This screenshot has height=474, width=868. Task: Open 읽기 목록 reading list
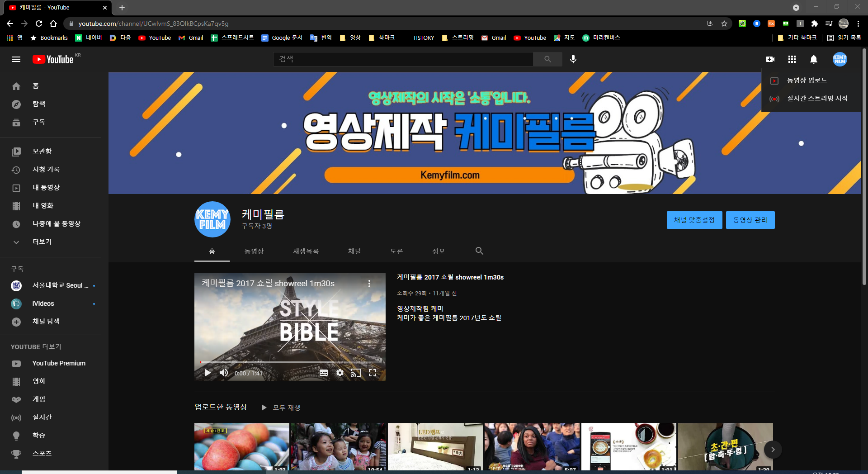[844, 38]
